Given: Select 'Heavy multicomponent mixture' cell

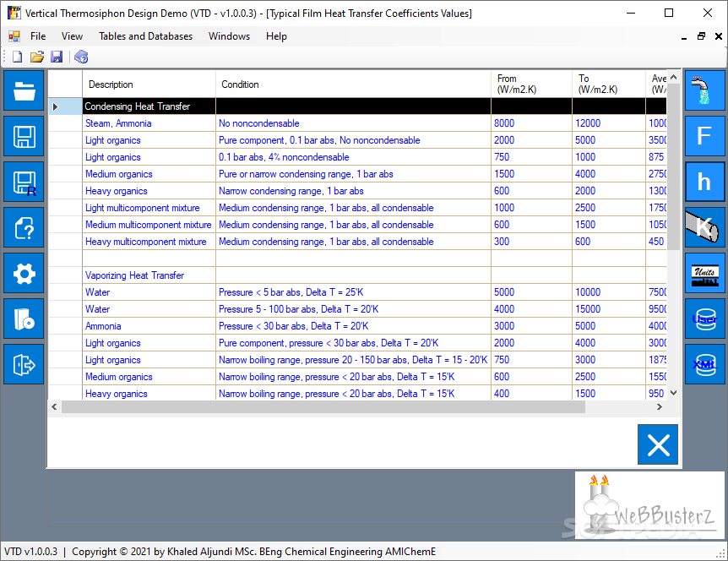Looking at the screenshot, I should point(149,242).
